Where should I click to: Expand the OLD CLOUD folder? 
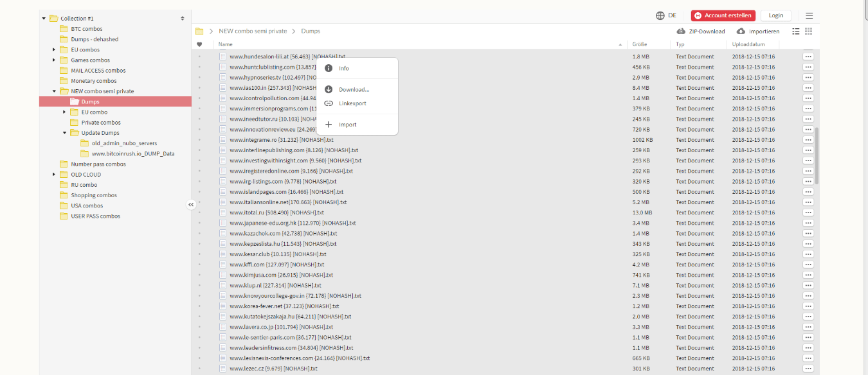[x=54, y=175]
